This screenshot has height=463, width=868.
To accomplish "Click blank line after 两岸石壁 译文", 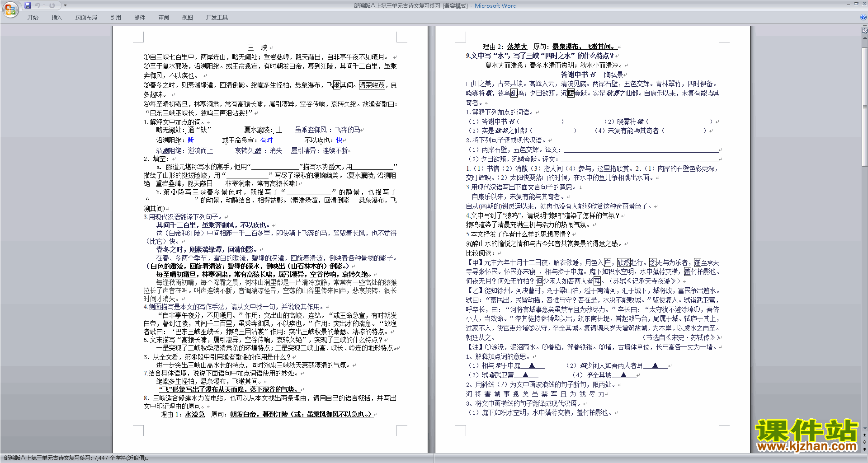I will (641, 150).
